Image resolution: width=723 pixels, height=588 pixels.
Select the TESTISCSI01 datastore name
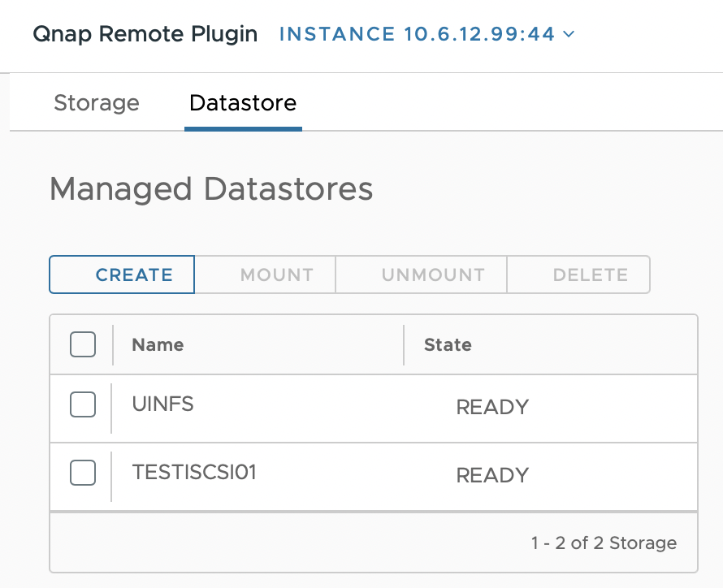click(x=194, y=472)
